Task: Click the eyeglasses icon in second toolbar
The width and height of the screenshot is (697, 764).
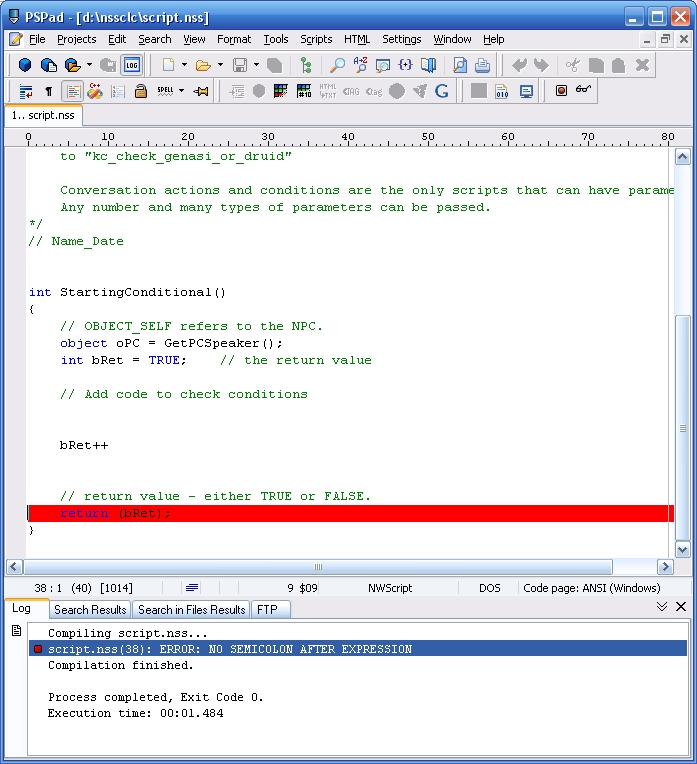Action: (584, 91)
